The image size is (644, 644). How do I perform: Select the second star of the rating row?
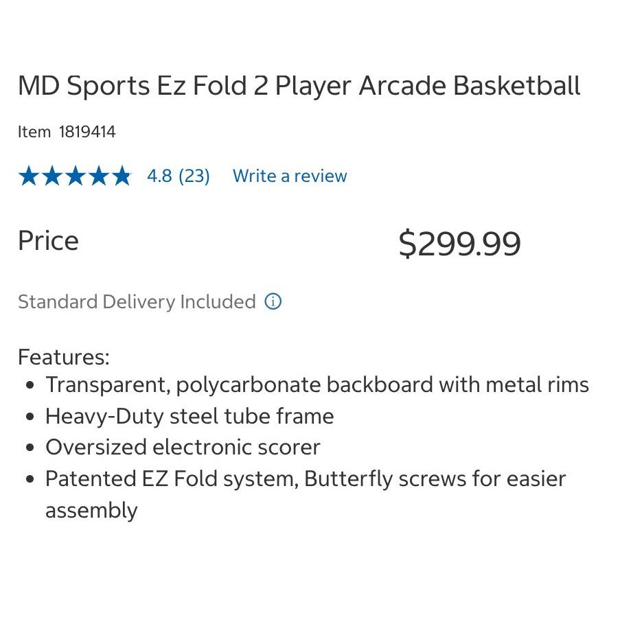tap(51, 176)
